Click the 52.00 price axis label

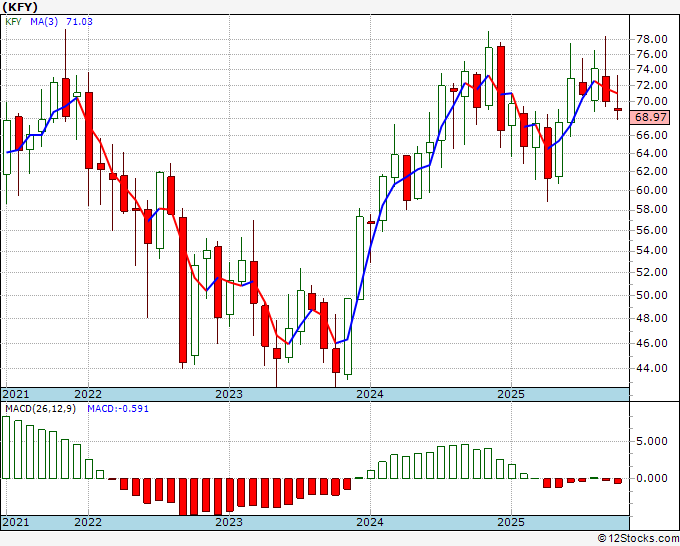(x=651, y=272)
